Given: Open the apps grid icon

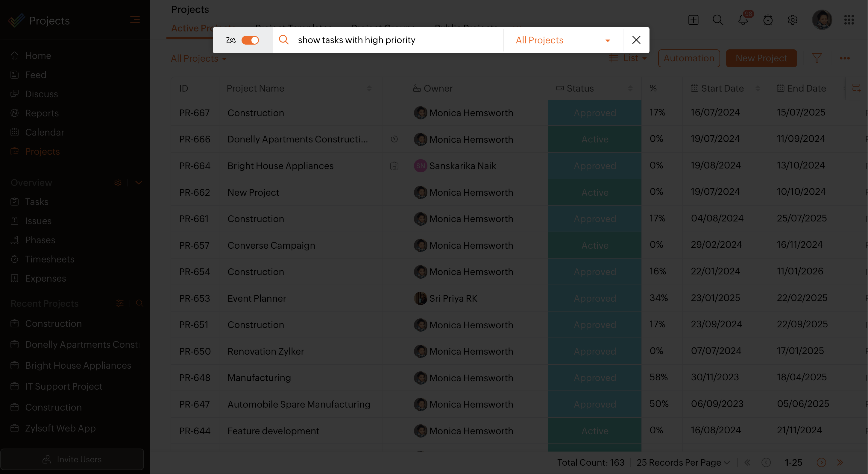Looking at the screenshot, I should tap(849, 20).
